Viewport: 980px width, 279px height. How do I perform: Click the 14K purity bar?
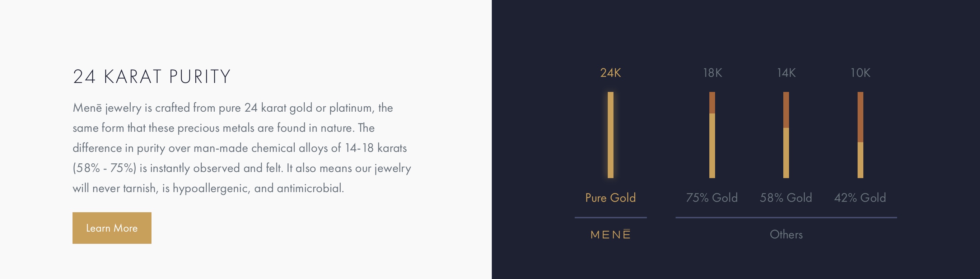pyautogui.click(x=786, y=135)
